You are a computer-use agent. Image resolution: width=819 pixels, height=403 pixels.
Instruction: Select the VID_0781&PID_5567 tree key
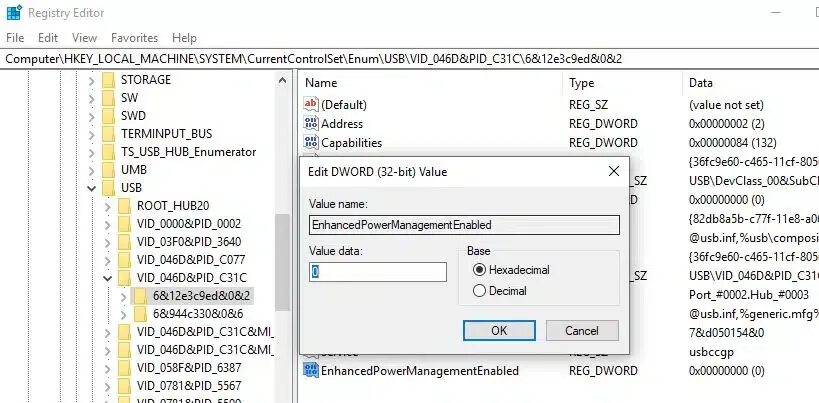pyautogui.click(x=189, y=386)
